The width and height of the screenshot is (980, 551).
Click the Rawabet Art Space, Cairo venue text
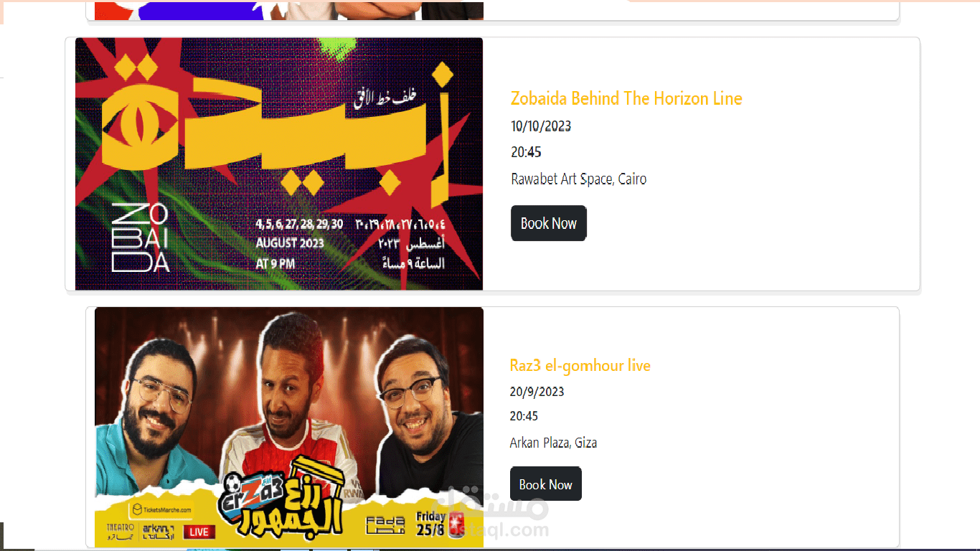point(578,179)
